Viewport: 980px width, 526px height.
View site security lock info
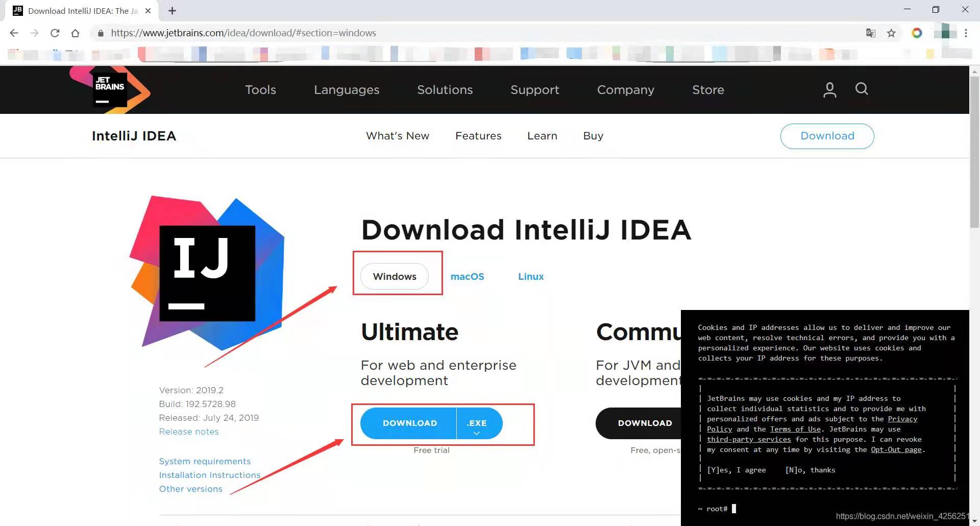(101, 33)
